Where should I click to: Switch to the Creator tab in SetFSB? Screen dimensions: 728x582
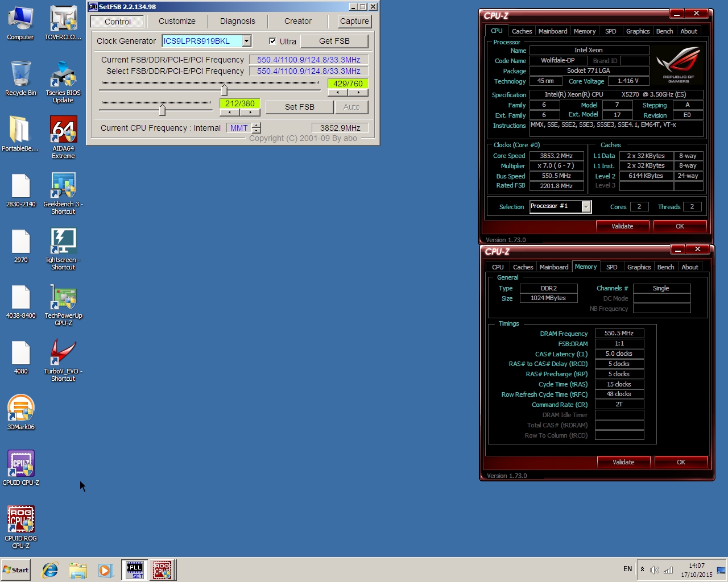pyautogui.click(x=298, y=21)
